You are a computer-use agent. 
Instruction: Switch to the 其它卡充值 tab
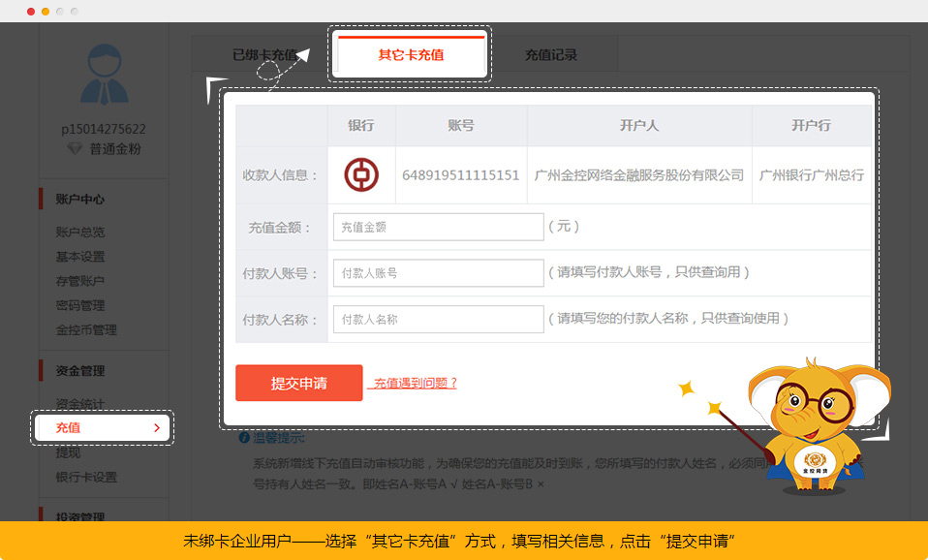click(411, 55)
